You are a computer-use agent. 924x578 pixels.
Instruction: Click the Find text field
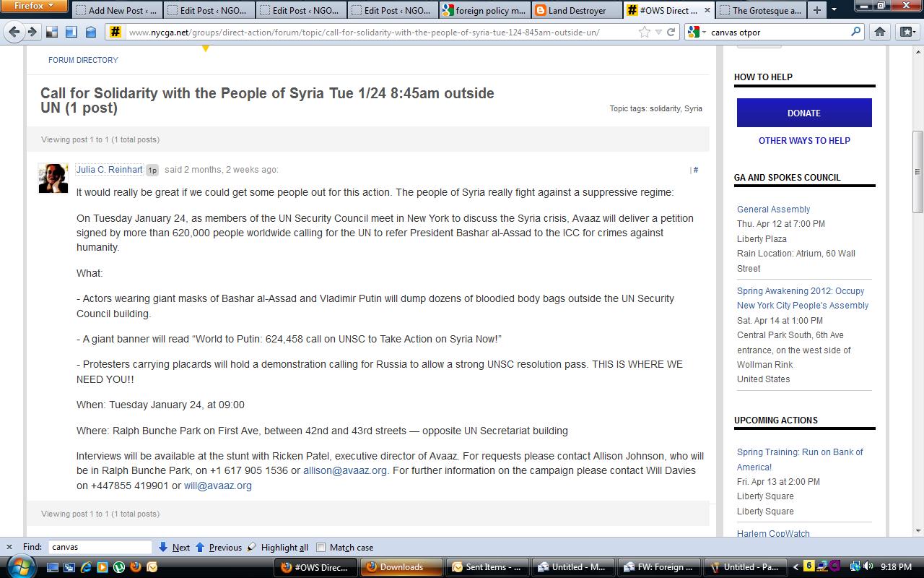tap(100, 547)
